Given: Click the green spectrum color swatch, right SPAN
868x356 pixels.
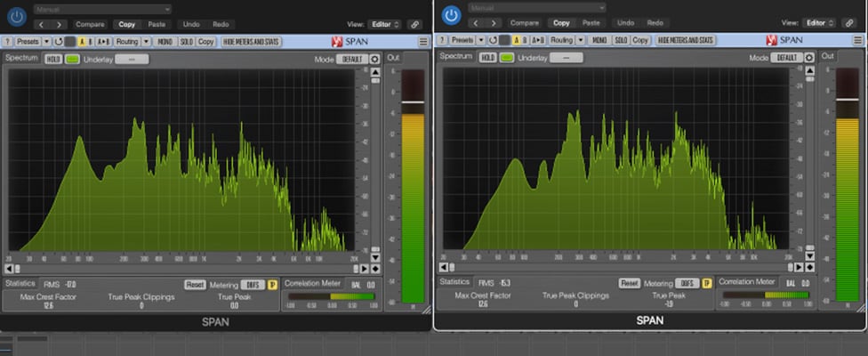Looking at the screenshot, I should pos(507,58).
